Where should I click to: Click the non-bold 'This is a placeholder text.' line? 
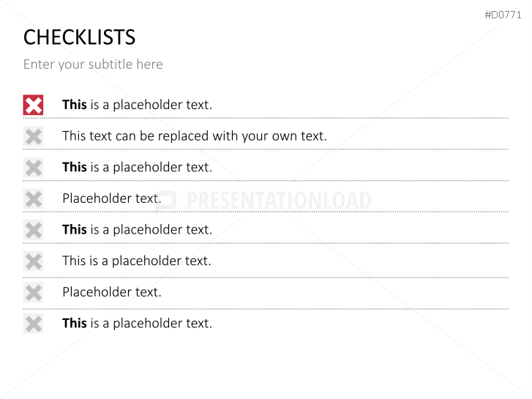coord(136,261)
